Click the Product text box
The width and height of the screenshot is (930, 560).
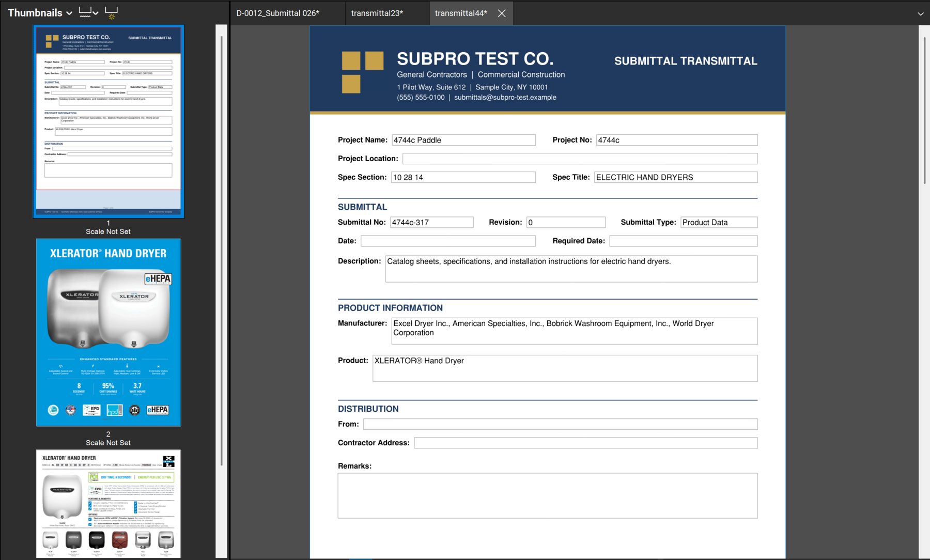[565, 368]
